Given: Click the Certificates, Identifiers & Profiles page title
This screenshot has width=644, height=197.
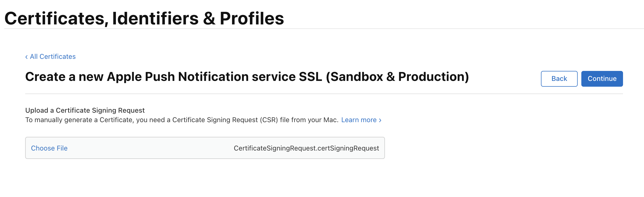Looking at the screenshot, I should click(x=144, y=18).
